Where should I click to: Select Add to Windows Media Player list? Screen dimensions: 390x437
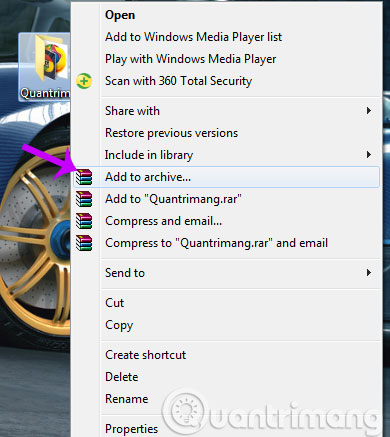[227, 37]
